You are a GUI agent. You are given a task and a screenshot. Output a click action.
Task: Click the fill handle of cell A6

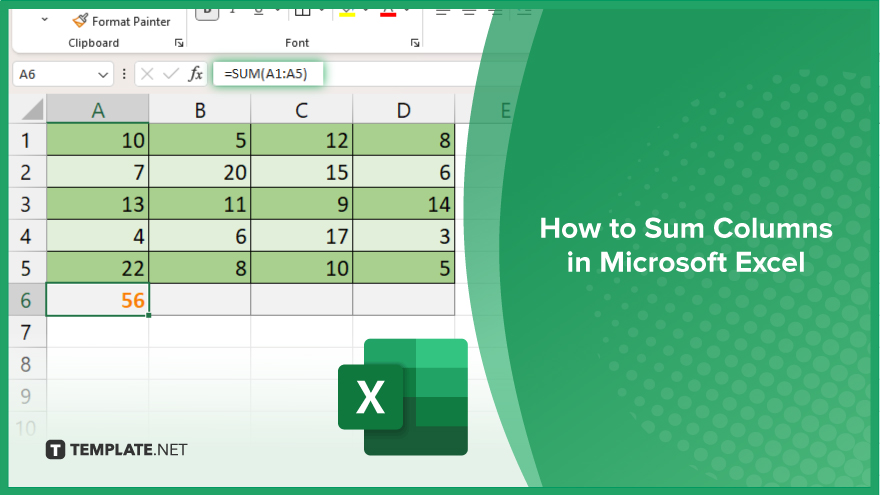(149, 315)
